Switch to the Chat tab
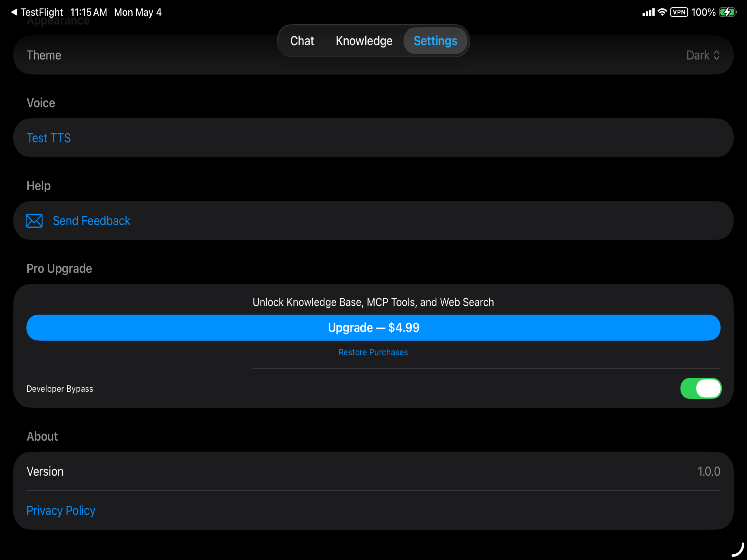Image resolution: width=747 pixels, height=560 pixels. [302, 41]
